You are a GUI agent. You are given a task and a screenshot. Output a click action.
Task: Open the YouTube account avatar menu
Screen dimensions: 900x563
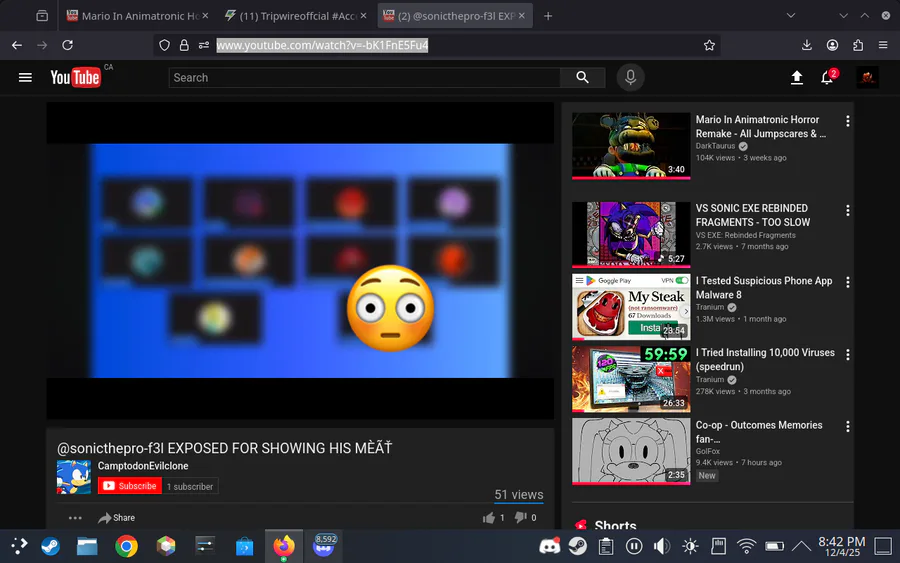pos(867,77)
